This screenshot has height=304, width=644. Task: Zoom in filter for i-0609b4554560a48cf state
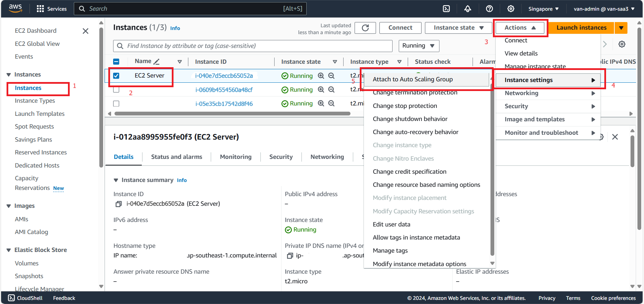pyautogui.click(x=321, y=90)
